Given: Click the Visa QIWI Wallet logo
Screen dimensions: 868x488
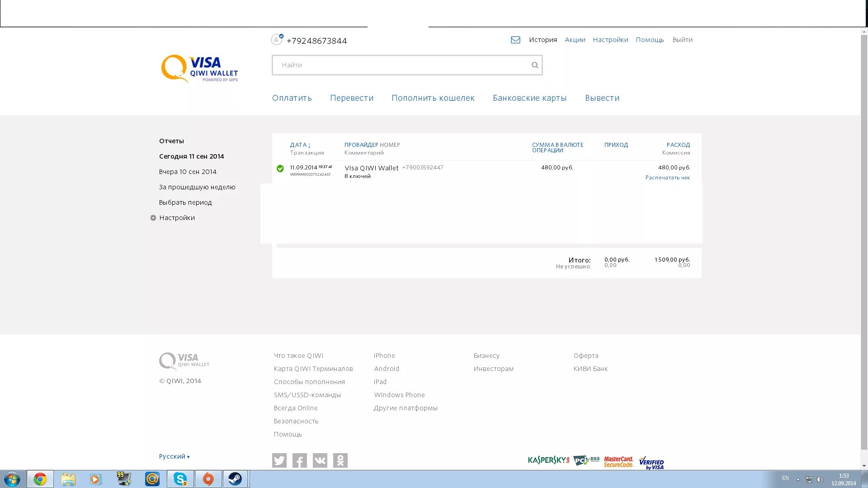Looking at the screenshot, I should pos(199,69).
